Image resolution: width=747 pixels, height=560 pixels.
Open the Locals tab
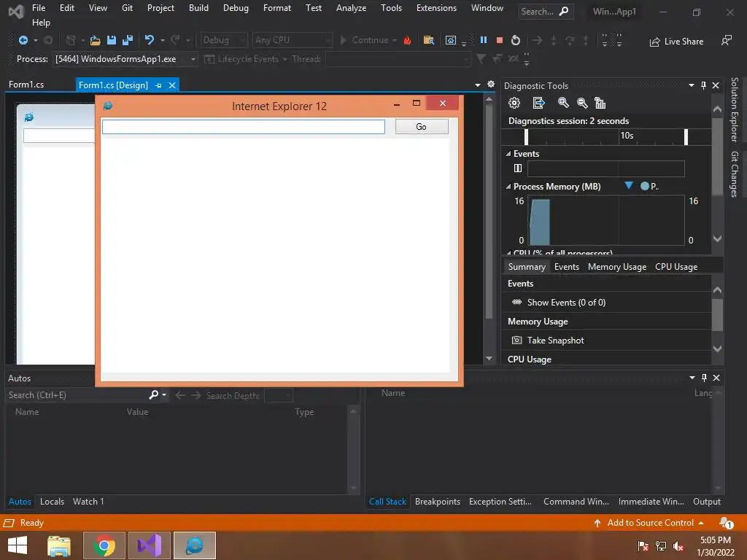point(52,502)
